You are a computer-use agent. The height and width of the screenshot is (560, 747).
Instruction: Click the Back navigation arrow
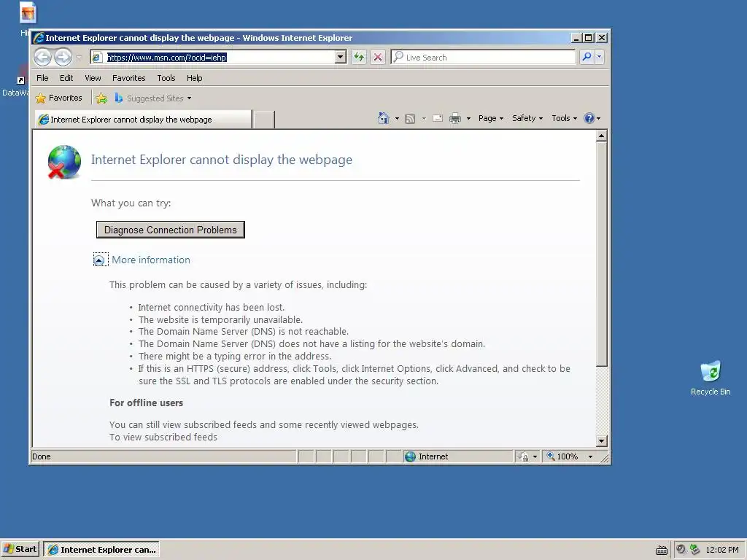point(42,58)
